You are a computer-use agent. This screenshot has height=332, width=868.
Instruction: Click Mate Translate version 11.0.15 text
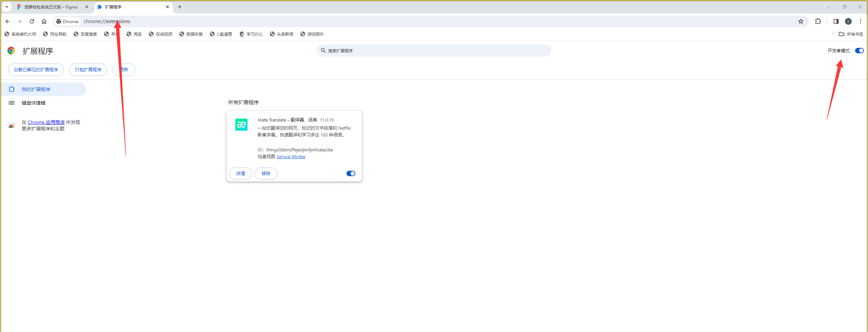pyautogui.click(x=327, y=120)
